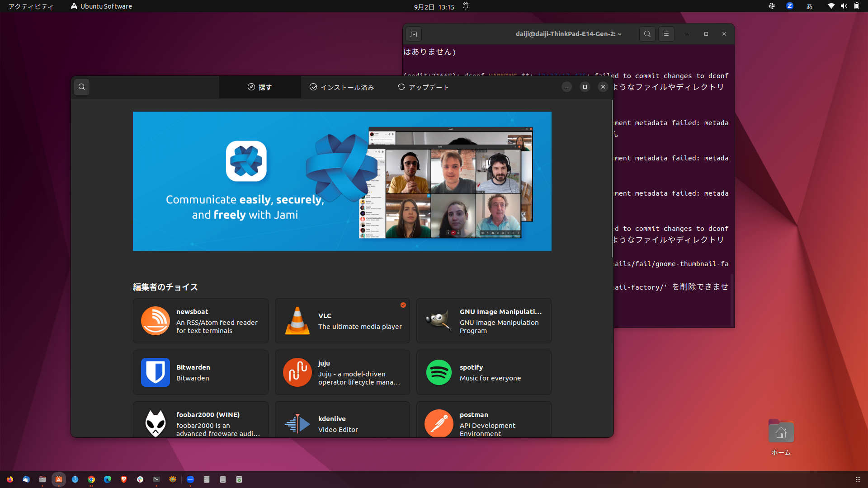The image size is (868, 488).
Task: Click the search icon in the terminal header
Action: click(x=647, y=34)
